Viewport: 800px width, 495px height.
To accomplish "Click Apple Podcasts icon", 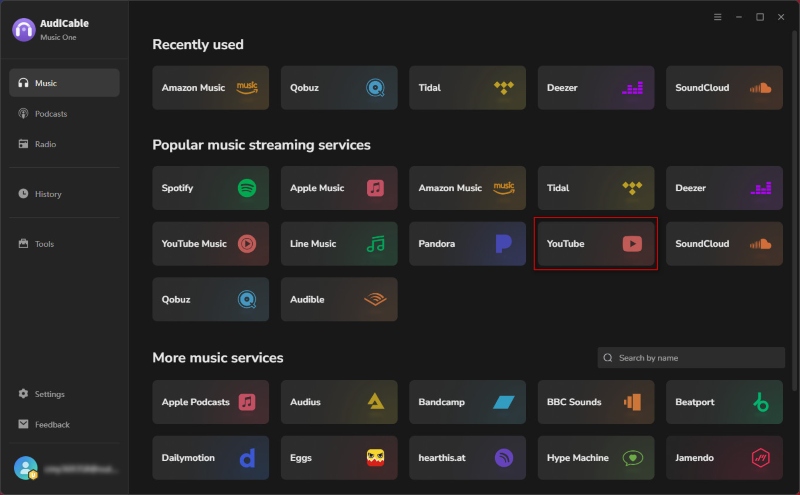I will [247, 402].
